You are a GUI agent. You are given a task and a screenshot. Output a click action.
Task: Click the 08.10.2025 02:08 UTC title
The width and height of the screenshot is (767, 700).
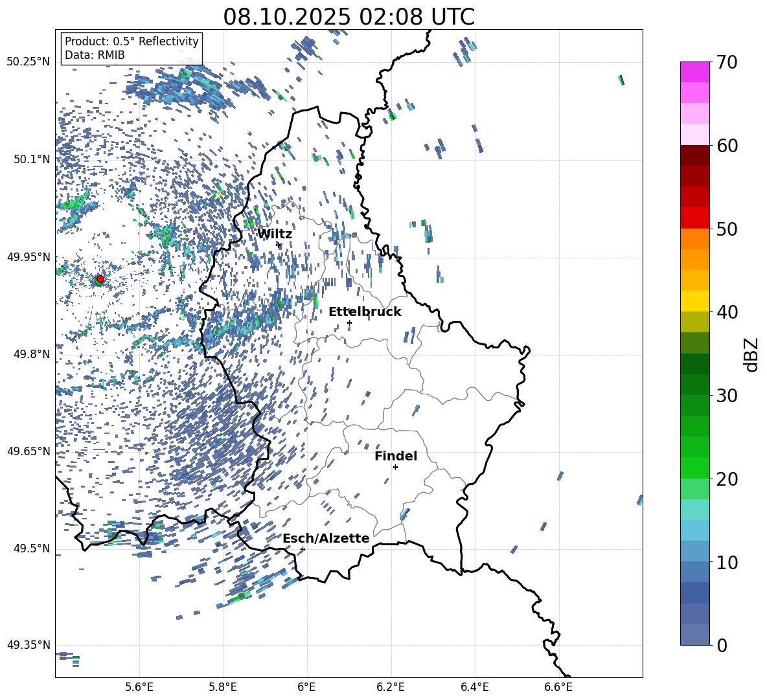click(349, 17)
